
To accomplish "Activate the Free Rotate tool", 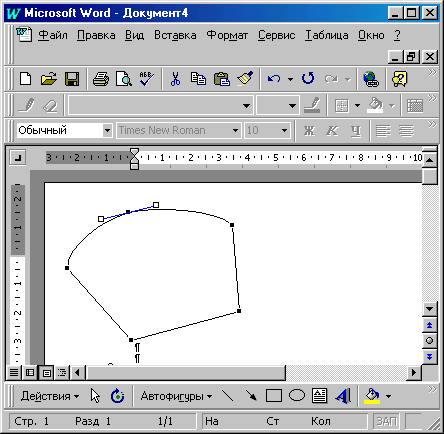I will pos(117,396).
